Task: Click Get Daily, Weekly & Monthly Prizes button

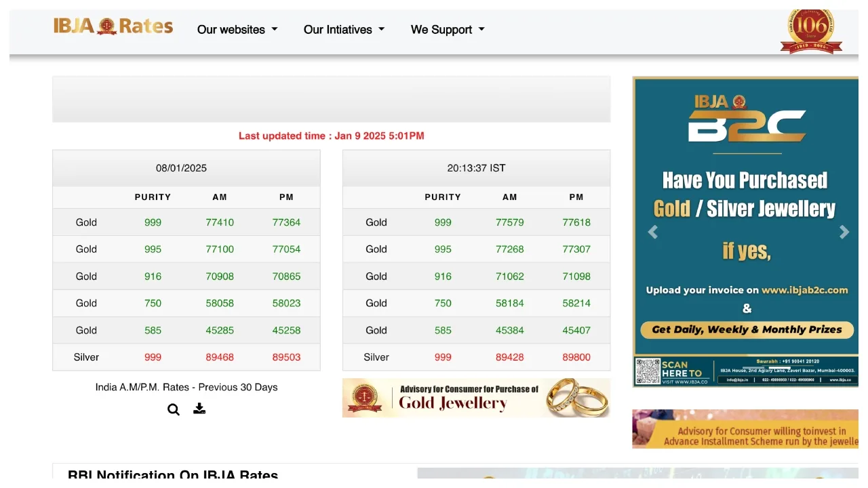Action: click(747, 330)
